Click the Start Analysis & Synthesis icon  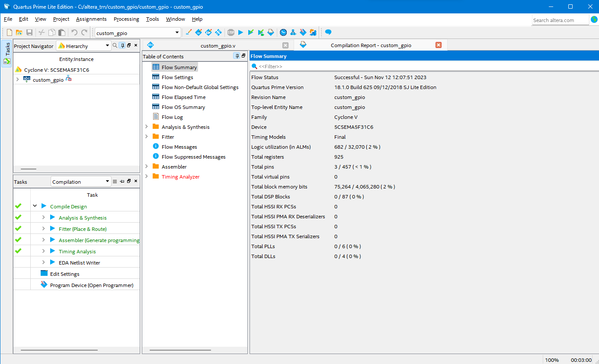point(261,32)
